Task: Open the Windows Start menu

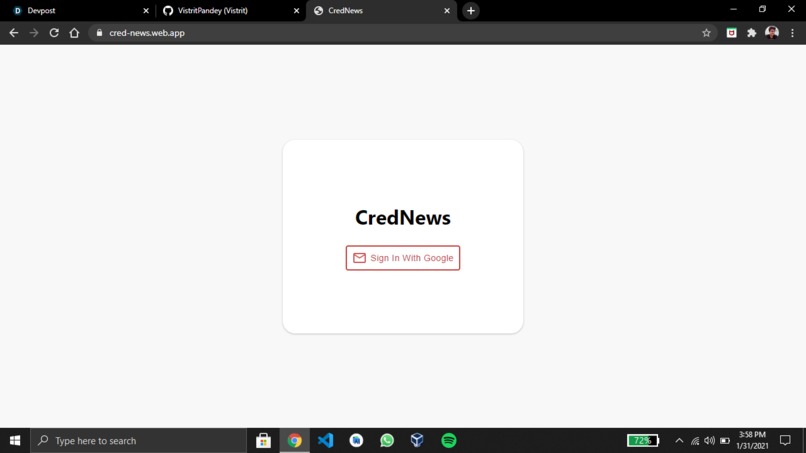Action: coord(15,441)
